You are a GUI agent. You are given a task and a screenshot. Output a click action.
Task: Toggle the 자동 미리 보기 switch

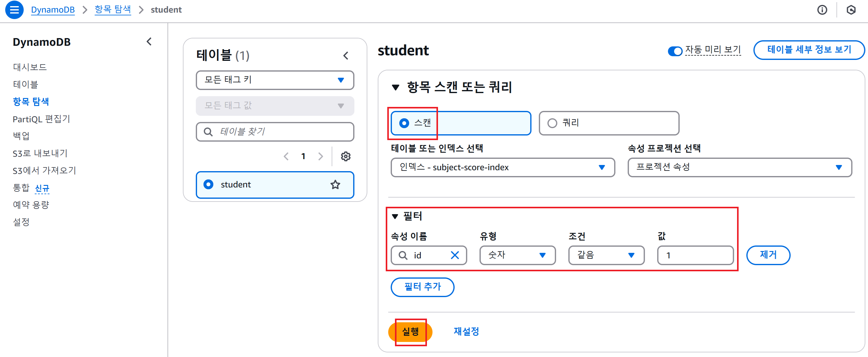coord(675,51)
